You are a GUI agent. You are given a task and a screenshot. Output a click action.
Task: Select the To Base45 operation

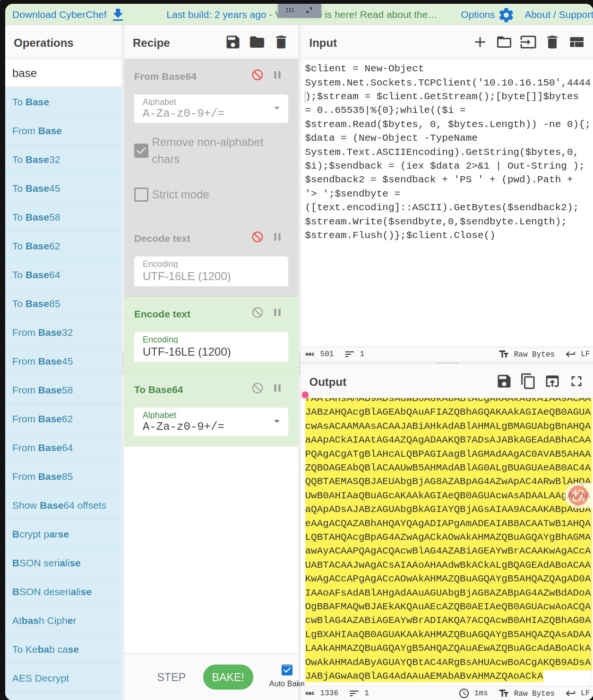coord(63,188)
